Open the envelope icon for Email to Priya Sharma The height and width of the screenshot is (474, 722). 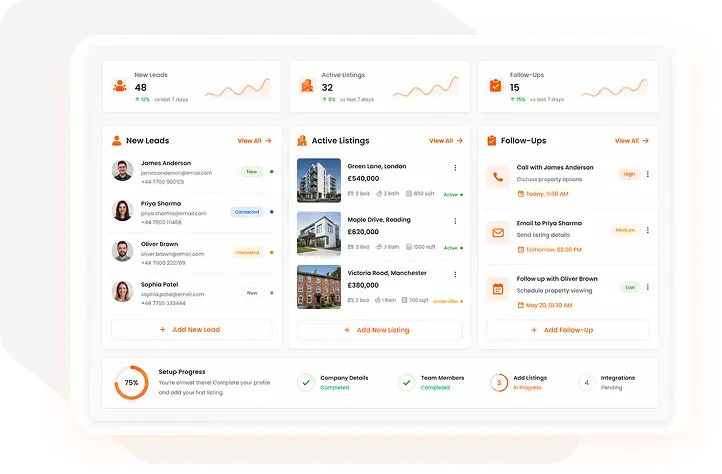(x=498, y=233)
